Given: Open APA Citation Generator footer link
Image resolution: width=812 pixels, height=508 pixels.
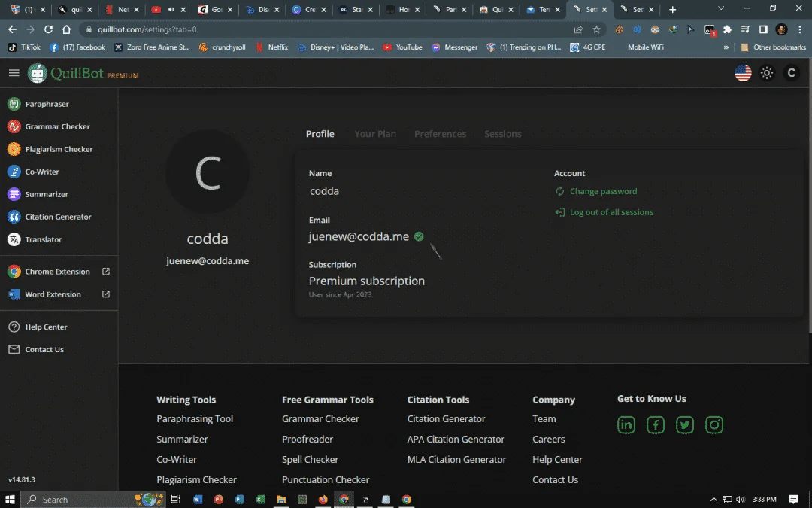Looking at the screenshot, I should pos(456,439).
